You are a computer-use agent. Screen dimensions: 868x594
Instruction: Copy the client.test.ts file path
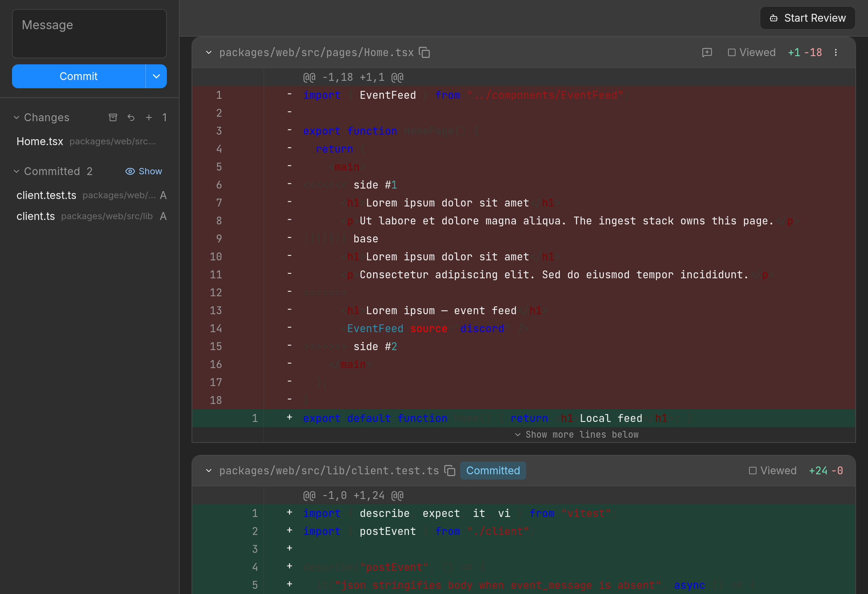(x=449, y=471)
